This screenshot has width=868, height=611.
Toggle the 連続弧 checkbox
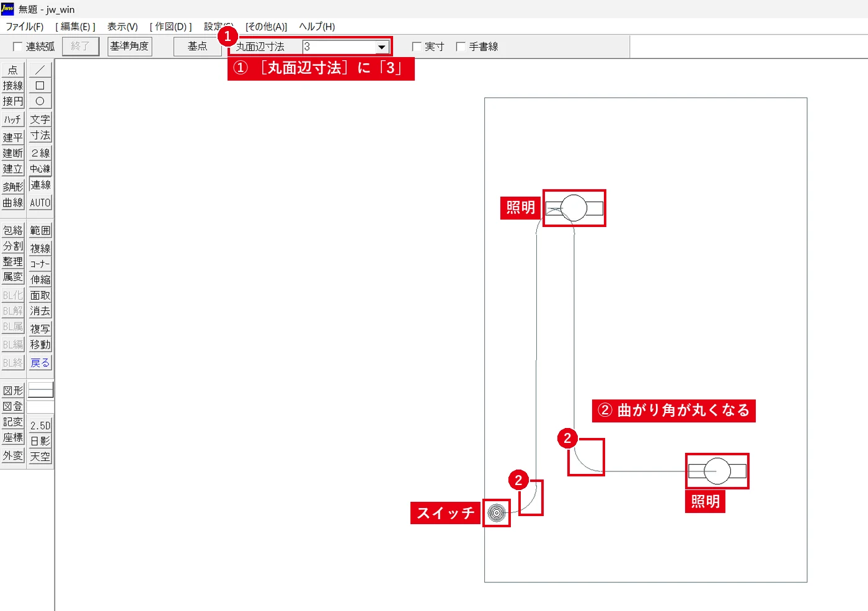pyautogui.click(x=17, y=47)
